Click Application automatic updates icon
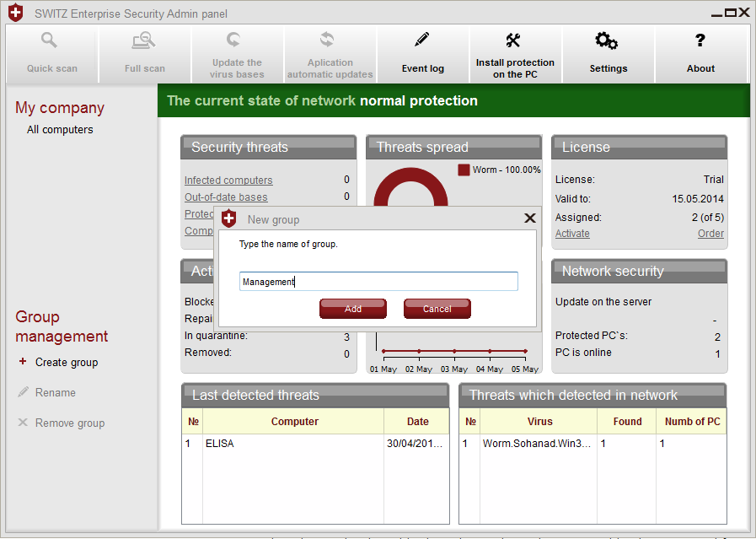The width and height of the screenshot is (756, 539). pyautogui.click(x=328, y=39)
